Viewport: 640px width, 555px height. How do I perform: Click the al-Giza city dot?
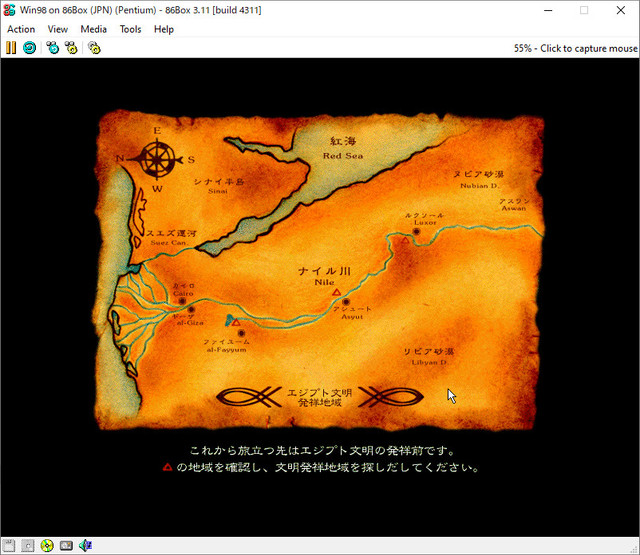(191, 309)
